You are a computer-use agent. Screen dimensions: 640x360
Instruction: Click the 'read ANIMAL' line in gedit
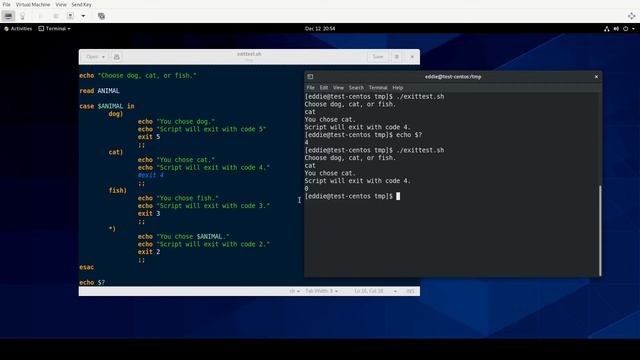[100, 91]
